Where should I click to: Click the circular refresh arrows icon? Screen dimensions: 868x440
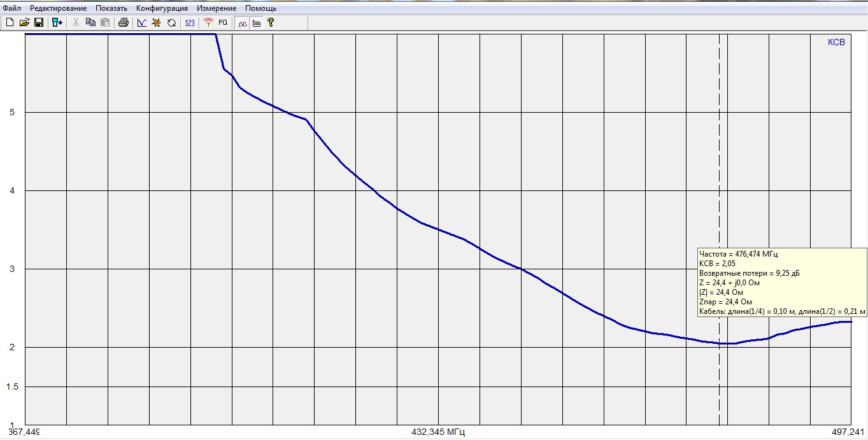pyautogui.click(x=171, y=22)
